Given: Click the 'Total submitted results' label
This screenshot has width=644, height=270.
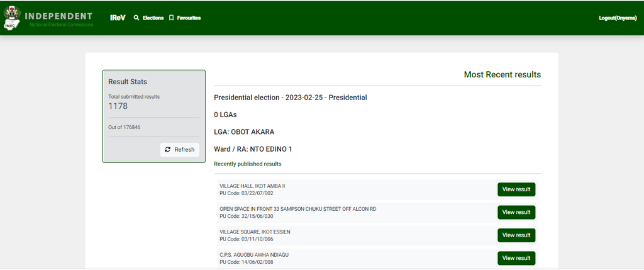Looking at the screenshot, I should coord(134,97).
